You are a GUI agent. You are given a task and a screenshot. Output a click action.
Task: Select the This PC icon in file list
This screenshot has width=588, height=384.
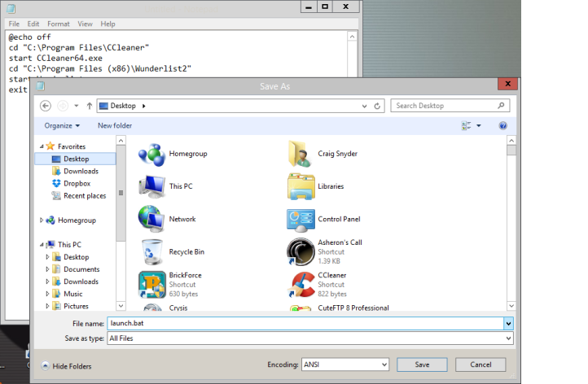tap(151, 186)
